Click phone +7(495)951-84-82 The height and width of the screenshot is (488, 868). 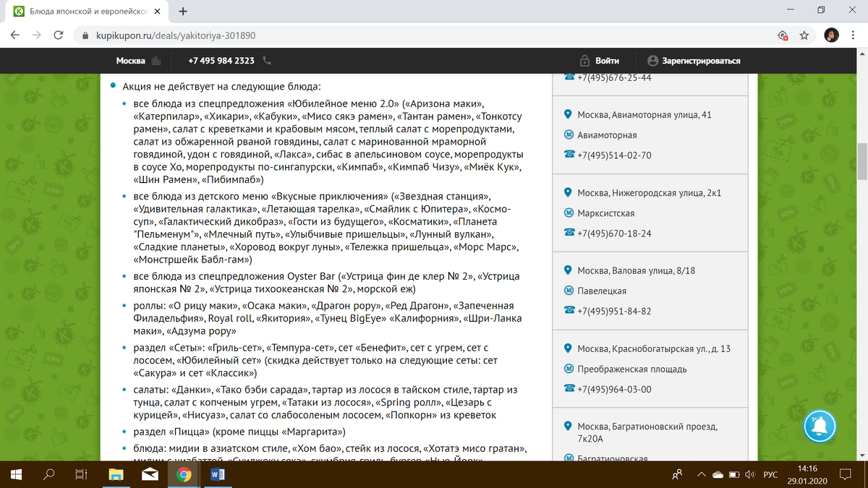coord(614,312)
